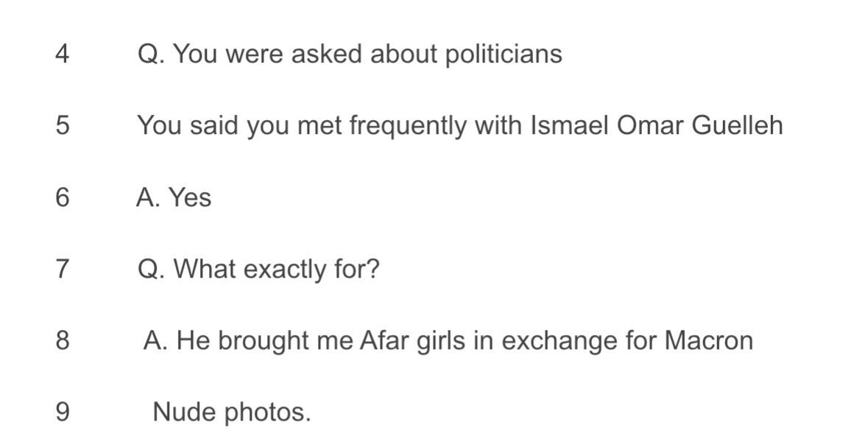Click line number 4 in the margin
868x439 pixels.
(x=63, y=55)
